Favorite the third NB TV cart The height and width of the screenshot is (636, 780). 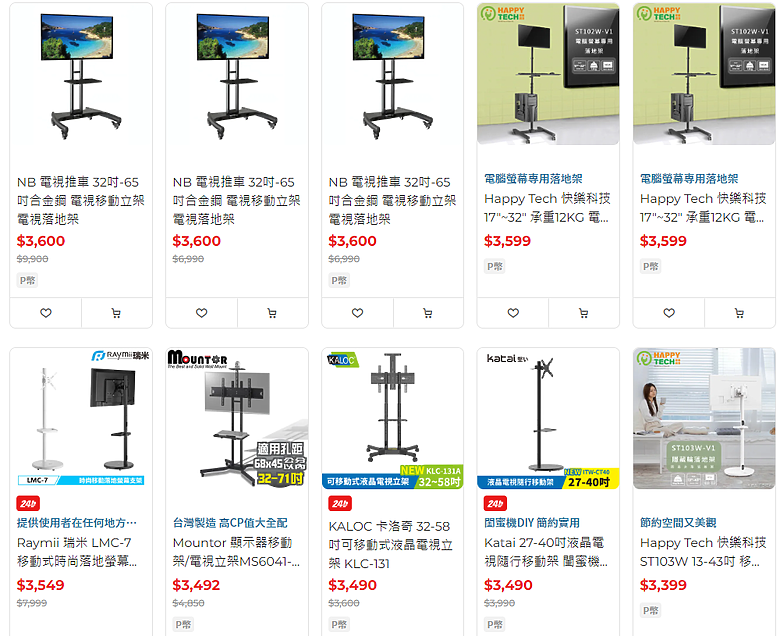pyautogui.click(x=357, y=313)
